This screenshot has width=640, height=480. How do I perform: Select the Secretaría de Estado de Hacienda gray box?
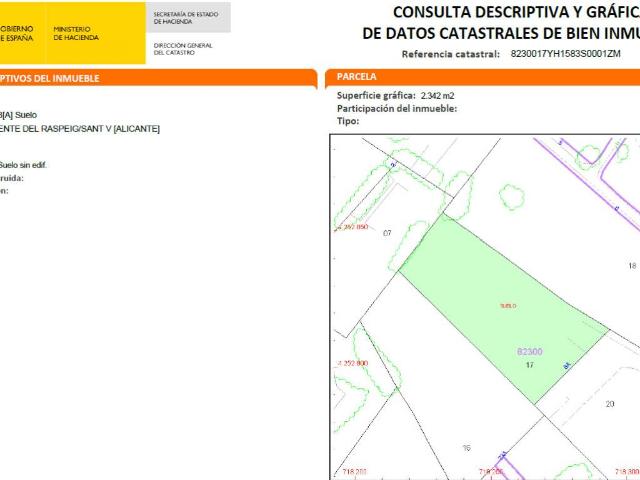(188, 18)
